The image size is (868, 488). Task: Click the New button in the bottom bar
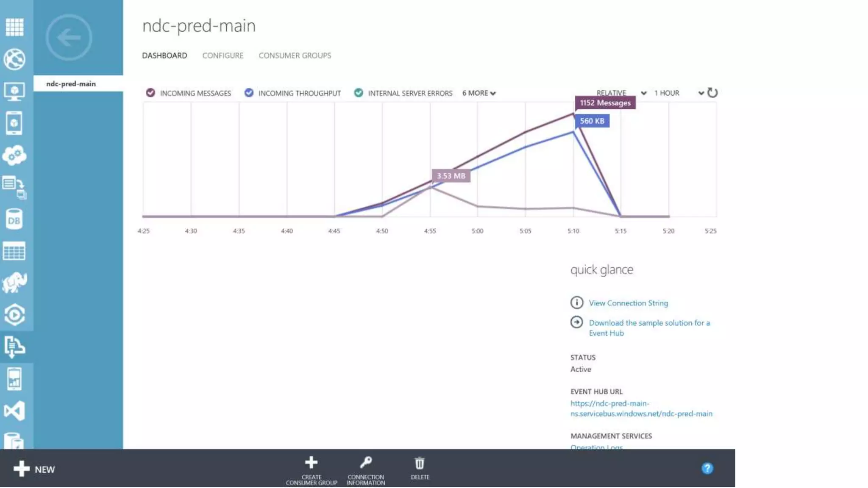click(x=34, y=469)
